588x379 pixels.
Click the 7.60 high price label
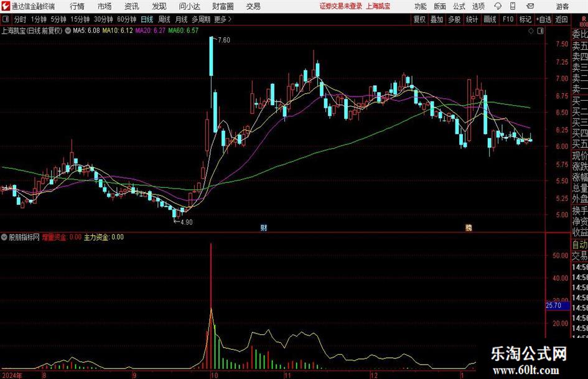224,40
